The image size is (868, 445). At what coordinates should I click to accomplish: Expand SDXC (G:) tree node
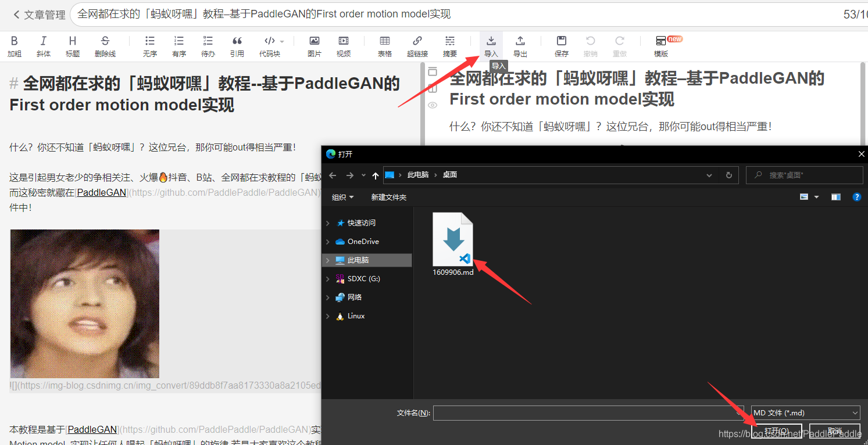click(328, 279)
